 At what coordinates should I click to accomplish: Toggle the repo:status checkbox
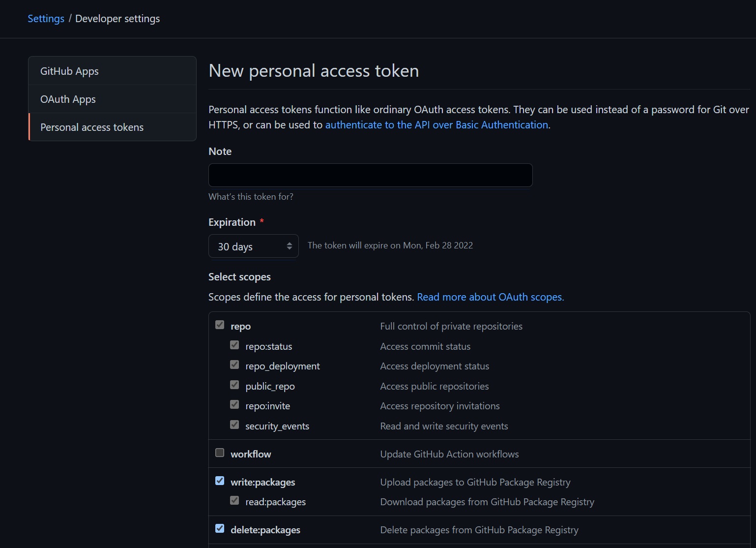(234, 345)
